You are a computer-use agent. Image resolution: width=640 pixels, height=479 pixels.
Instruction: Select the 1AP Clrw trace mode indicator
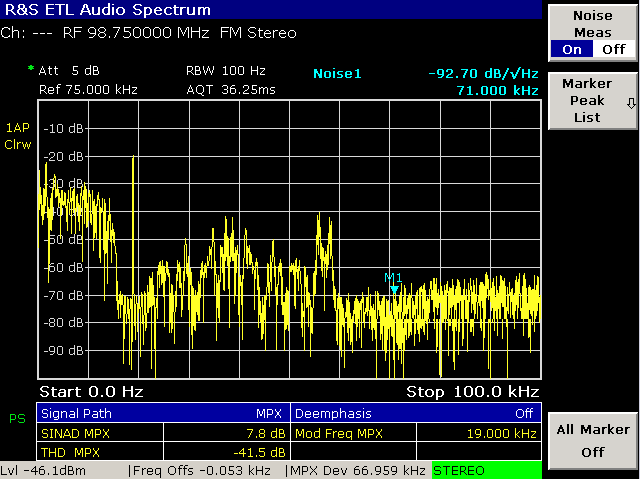(18, 136)
